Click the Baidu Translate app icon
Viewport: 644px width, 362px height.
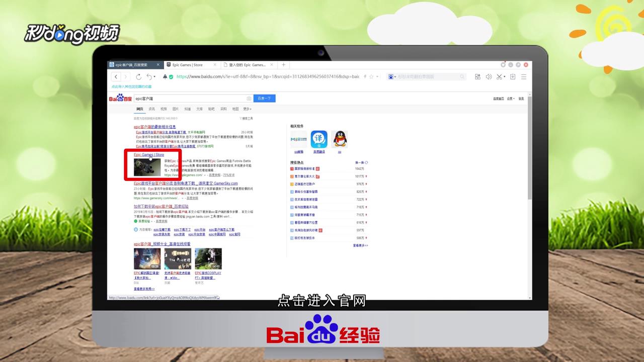[319, 139]
